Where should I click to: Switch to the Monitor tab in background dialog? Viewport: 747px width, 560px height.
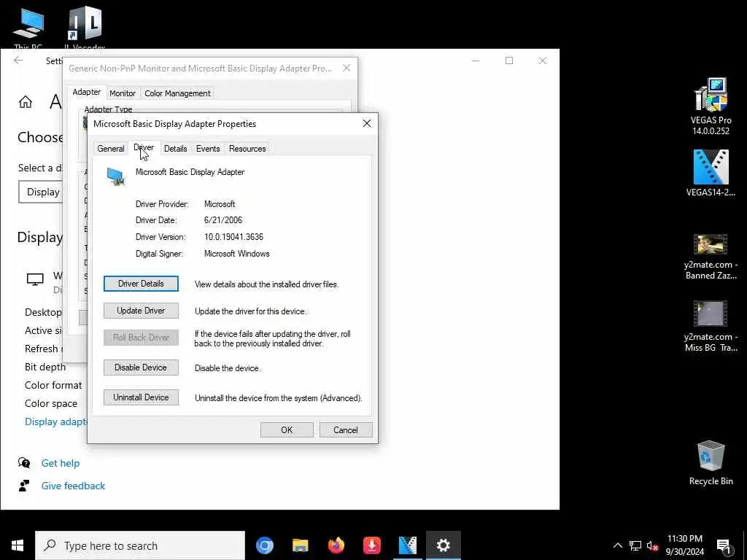click(x=123, y=93)
